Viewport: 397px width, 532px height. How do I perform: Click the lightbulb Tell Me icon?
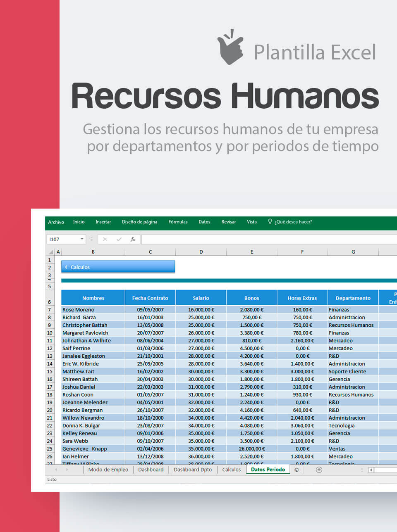click(x=270, y=222)
